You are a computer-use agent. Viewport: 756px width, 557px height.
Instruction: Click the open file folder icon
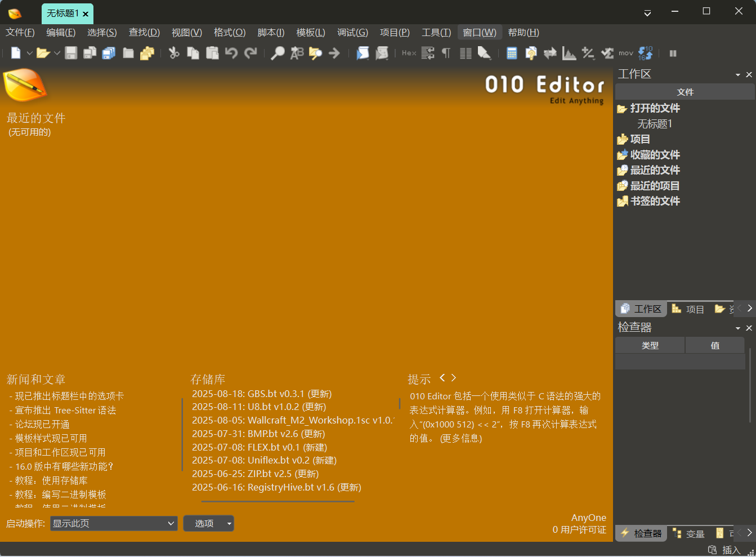43,53
